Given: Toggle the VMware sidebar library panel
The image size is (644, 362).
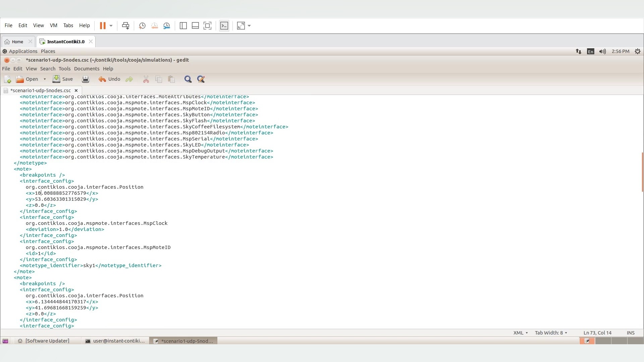Looking at the screenshot, I should (183, 26).
